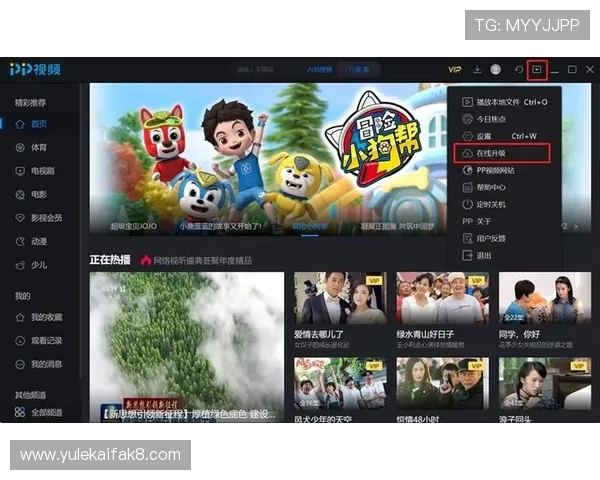This screenshot has width=600, height=480.
Task: Open 浪子回头 thumbnail
Action: click(545, 384)
